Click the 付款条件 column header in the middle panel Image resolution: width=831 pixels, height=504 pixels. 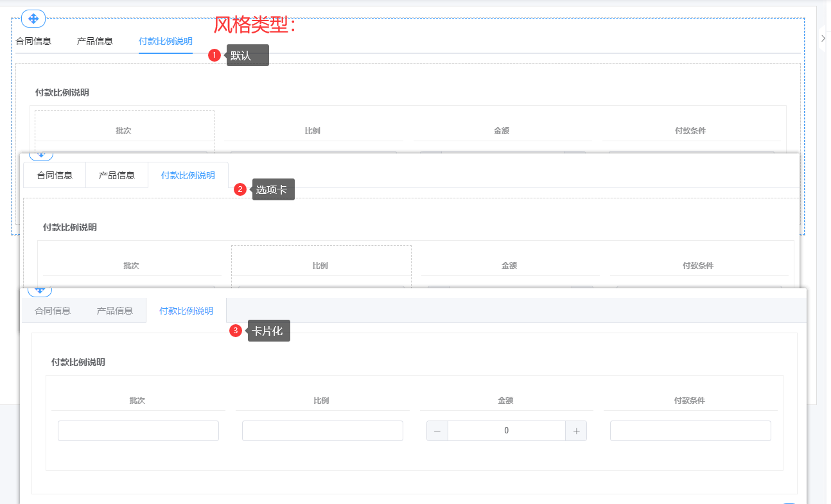(698, 266)
